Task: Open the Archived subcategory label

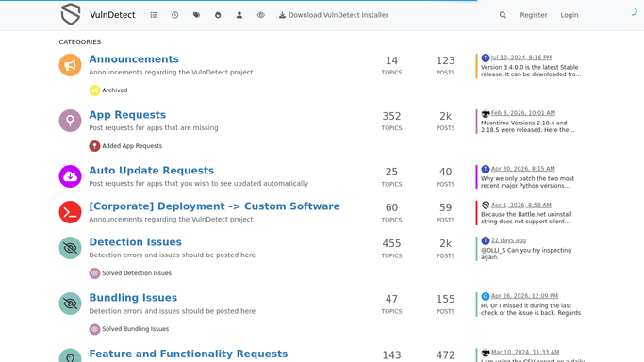Action: tap(115, 90)
